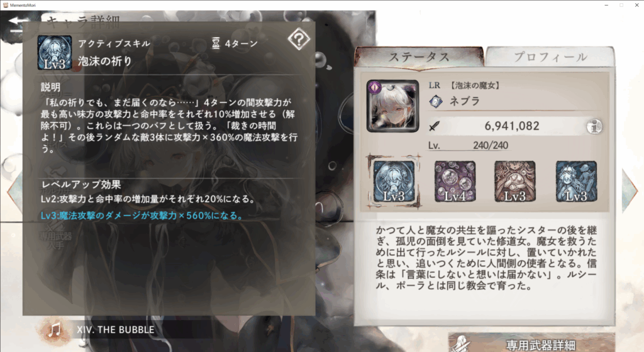Click the sword icon beside battle power
The width and height of the screenshot is (644, 352).
tap(434, 126)
